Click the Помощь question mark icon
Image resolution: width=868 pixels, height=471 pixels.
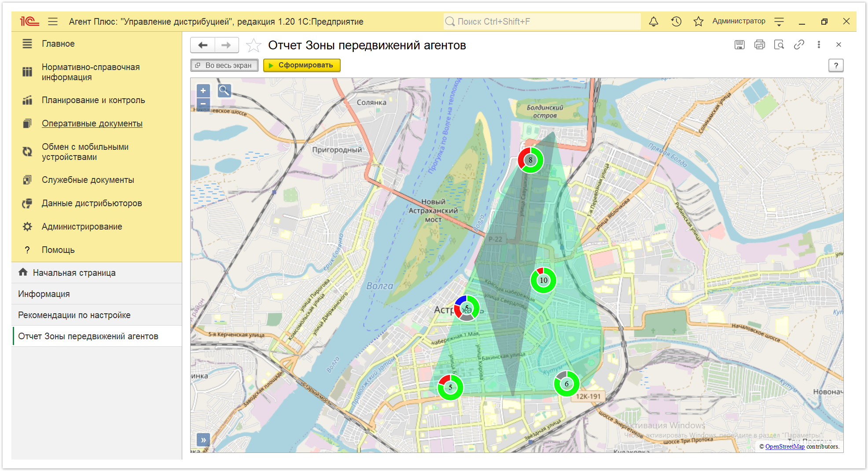point(27,250)
